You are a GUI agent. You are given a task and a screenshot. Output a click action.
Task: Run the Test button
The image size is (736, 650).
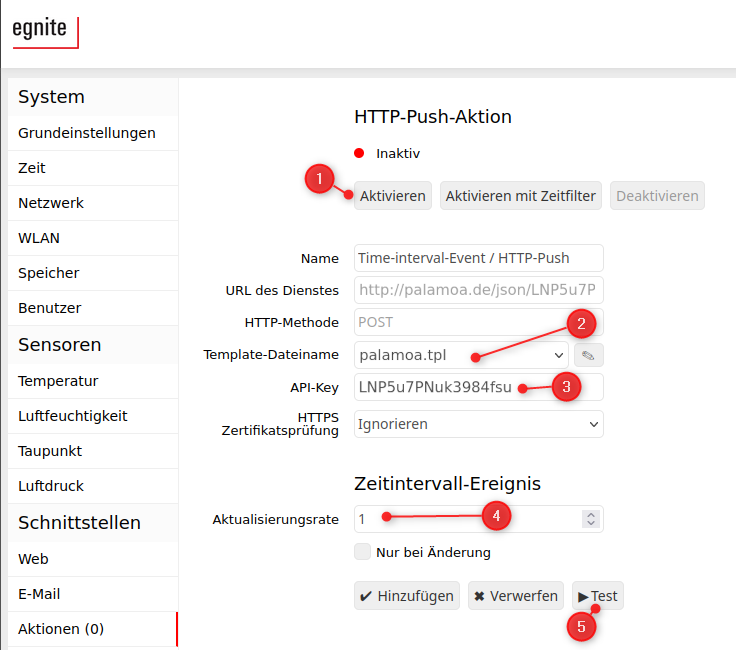coord(597,596)
